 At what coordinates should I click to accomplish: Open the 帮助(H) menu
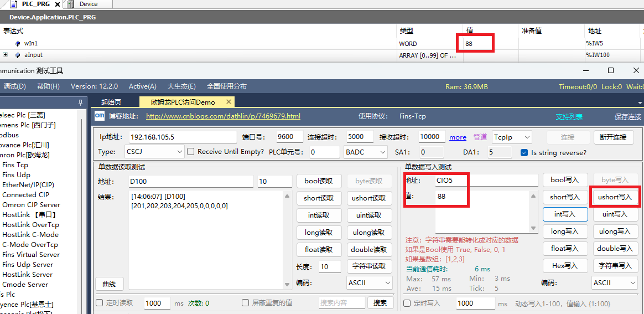pos(49,86)
